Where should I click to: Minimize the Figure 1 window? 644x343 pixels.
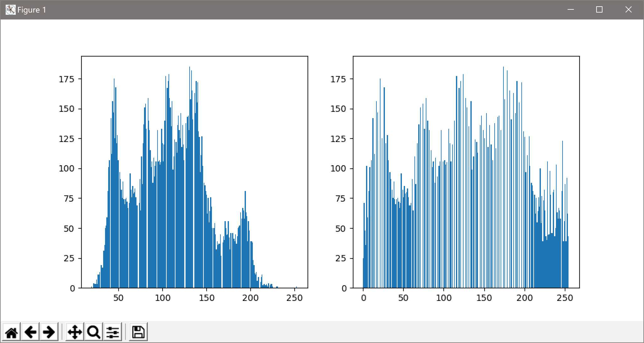pos(571,10)
